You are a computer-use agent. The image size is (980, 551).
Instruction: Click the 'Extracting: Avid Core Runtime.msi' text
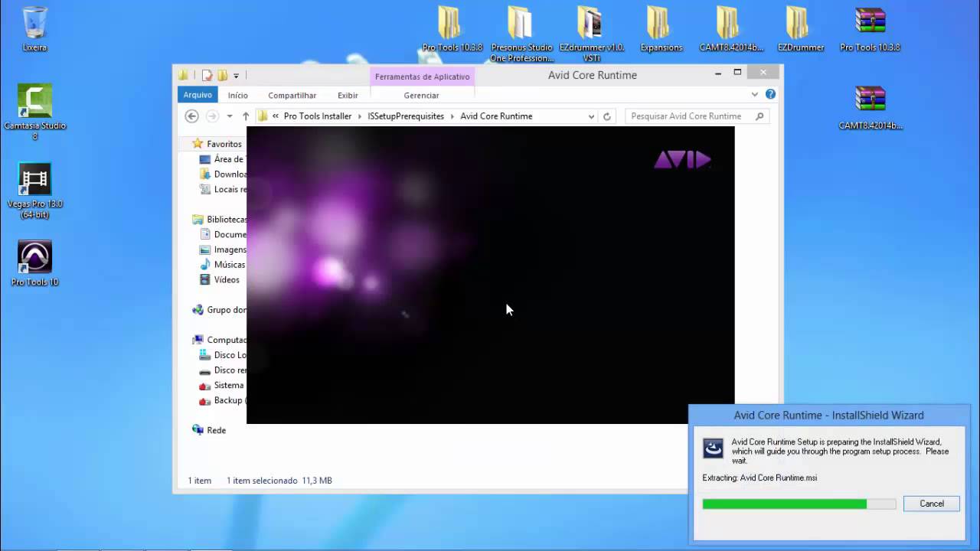(x=759, y=478)
